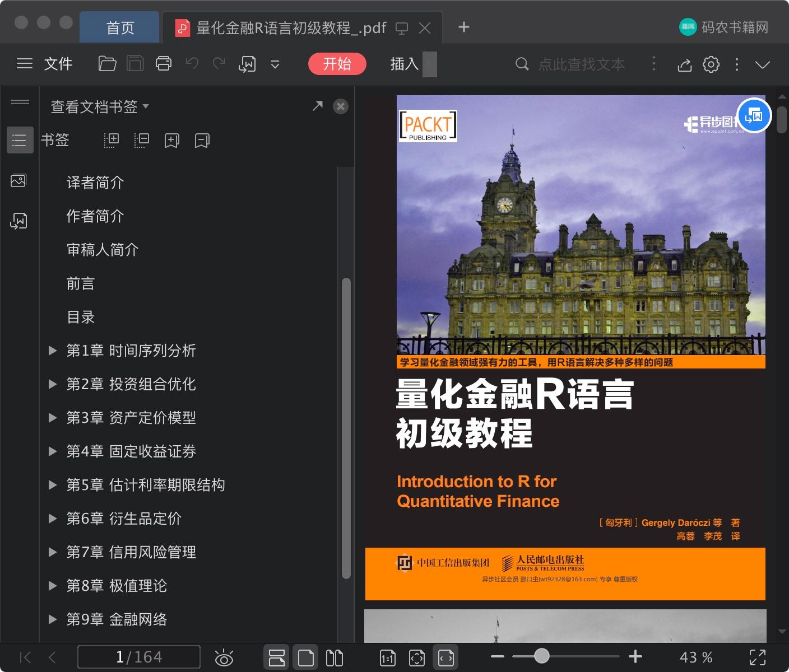Open 查看文档书签 dropdown

point(100,106)
